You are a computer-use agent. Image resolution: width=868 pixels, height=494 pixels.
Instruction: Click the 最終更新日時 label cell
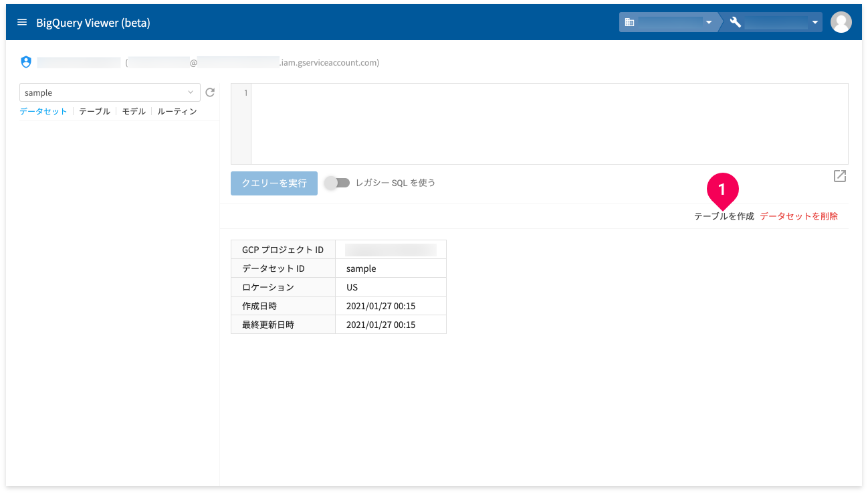point(283,325)
